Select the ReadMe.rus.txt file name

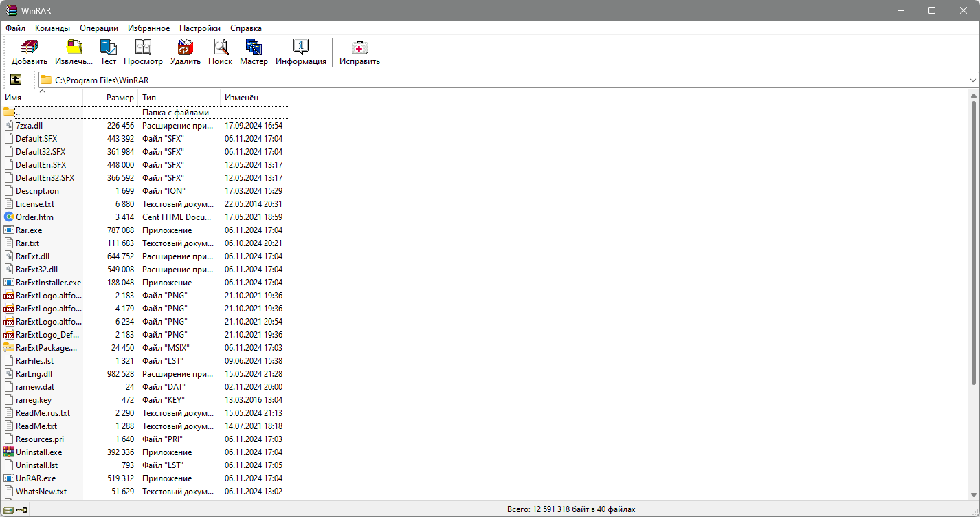tap(43, 413)
